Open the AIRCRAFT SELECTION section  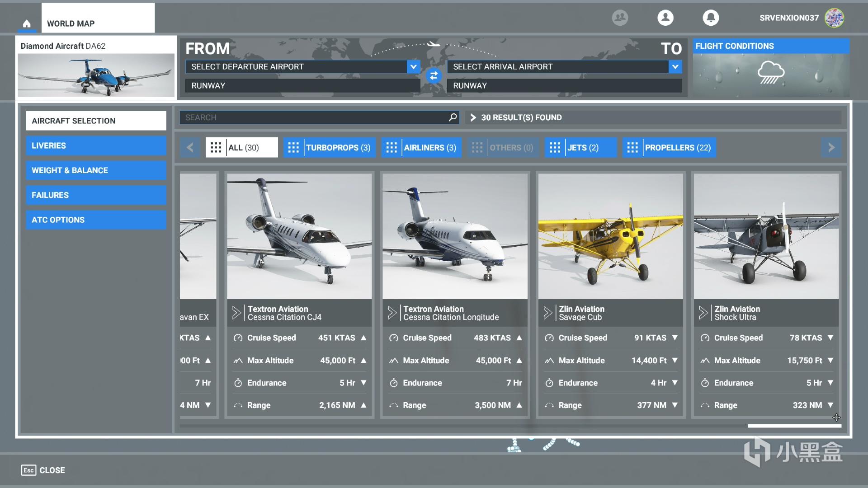tap(96, 121)
